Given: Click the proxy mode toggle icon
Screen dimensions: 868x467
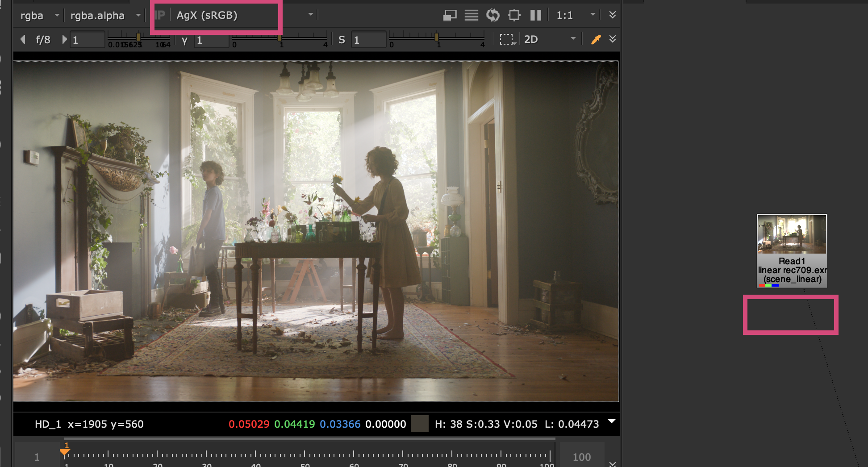Looking at the screenshot, I should click(450, 16).
